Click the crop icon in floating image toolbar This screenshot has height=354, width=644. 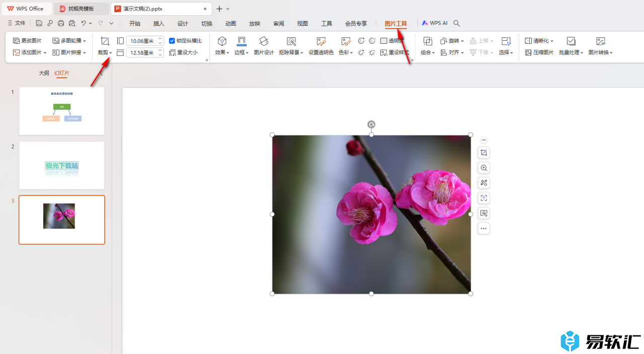pyautogui.click(x=484, y=153)
